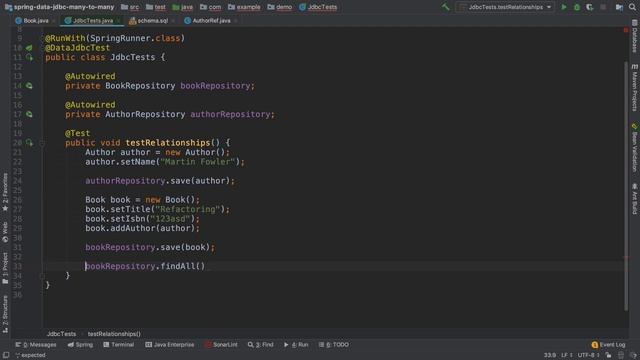The width and height of the screenshot is (640, 360).
Task: Change file encoding UTF-8 in status bar
Action: [x=588, y=355]
